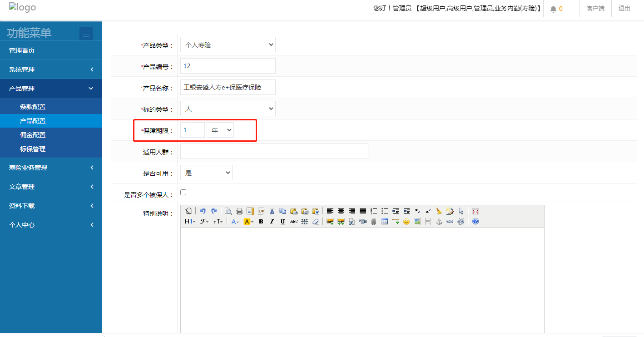Image resolution: width=644 pixels, height=337 pixels.
Task: Insert a hyperlink with the chain icon
Action: (x=450, y=222)
